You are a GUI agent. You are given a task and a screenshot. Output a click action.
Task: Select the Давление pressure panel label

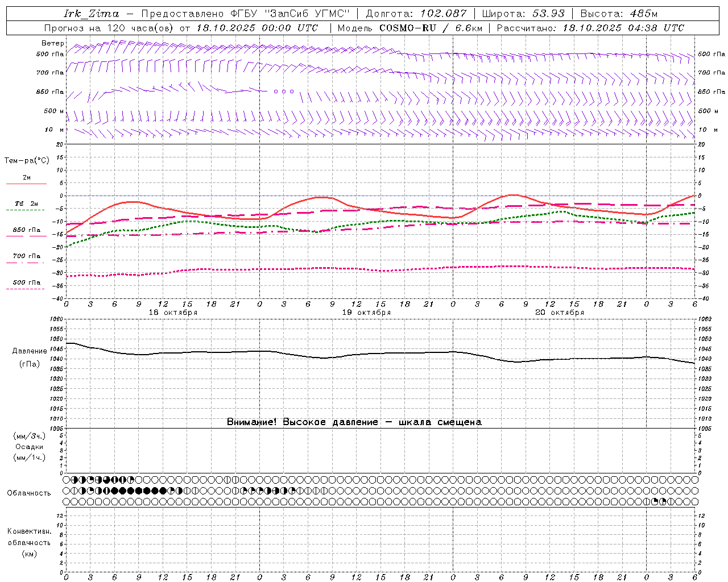[x=30, y=351]
